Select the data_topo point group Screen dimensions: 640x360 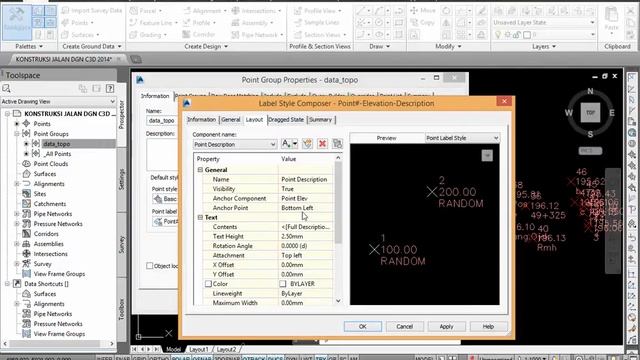pos(56,144)
